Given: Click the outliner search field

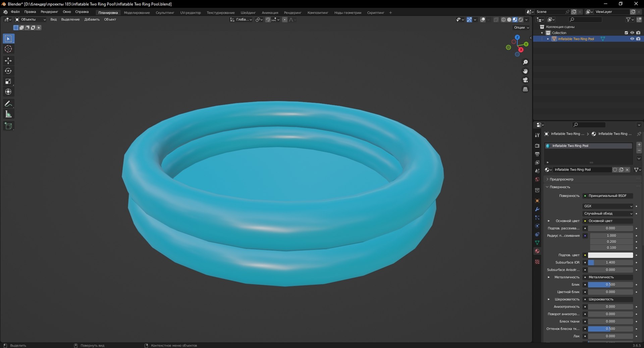Looking at the screenshot, I should coord(585,20).
